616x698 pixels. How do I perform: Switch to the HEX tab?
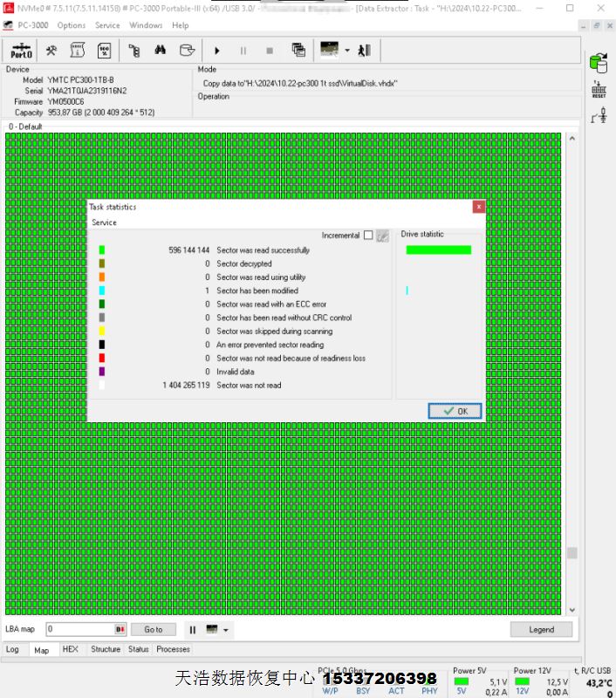click(x=70, y=649)
